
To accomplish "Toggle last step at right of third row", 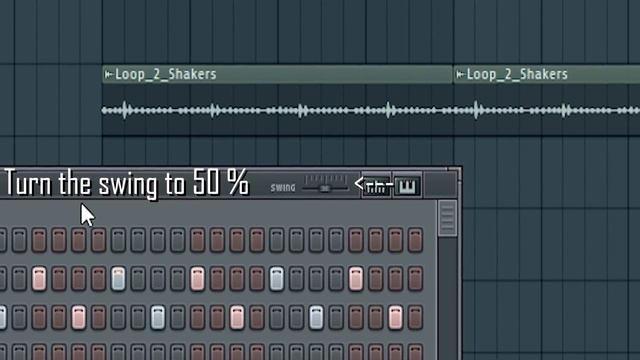I will pos(415,317).
